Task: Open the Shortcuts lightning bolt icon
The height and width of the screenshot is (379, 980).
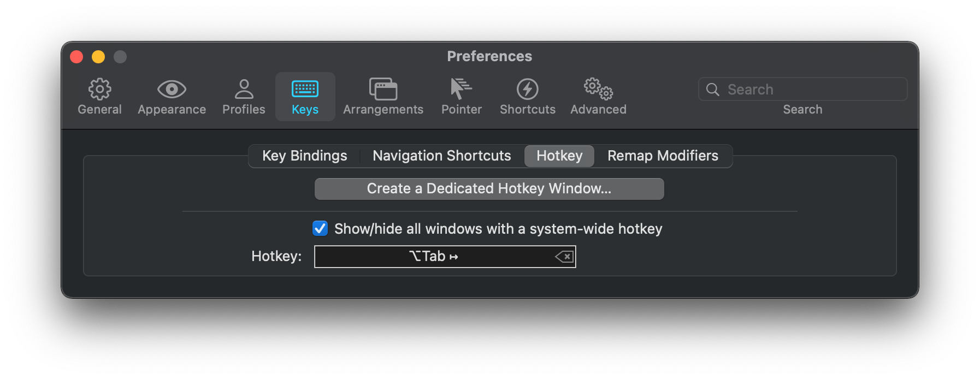Action: [527, 89]
